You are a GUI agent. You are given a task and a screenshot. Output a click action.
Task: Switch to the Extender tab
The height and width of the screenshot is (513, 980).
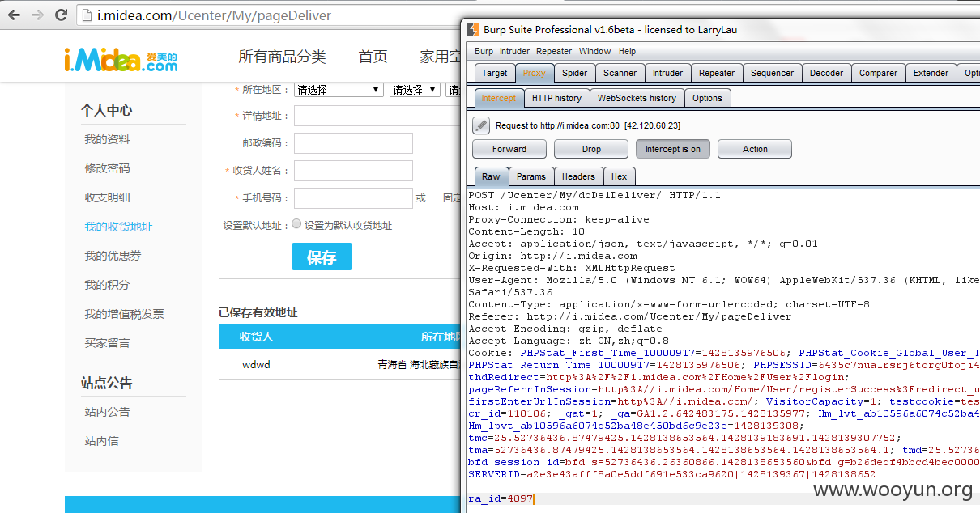pos(931,73)
